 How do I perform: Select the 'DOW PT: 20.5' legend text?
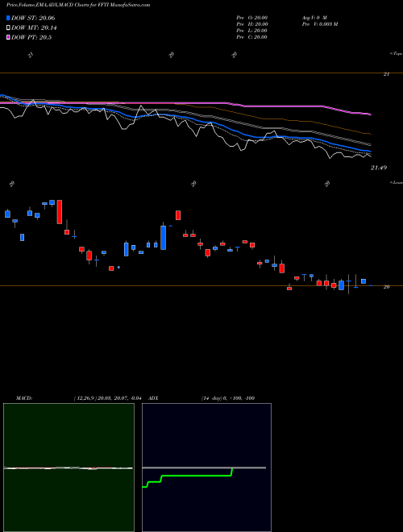click(x=31, y=38)
